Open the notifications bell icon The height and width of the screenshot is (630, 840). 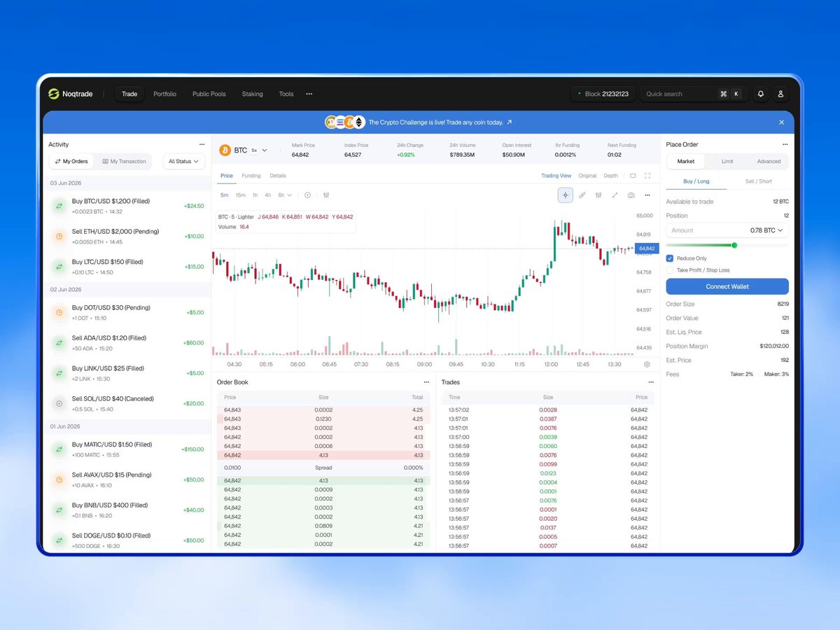(x=760, y=94)
